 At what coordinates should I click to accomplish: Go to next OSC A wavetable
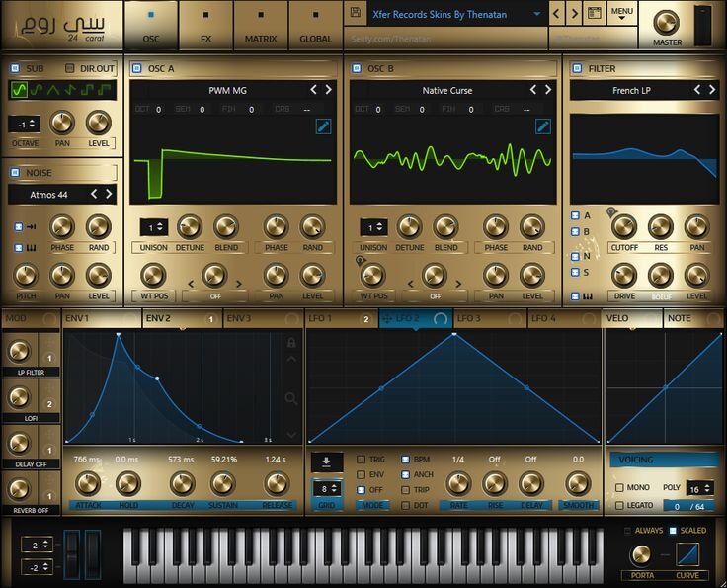(329, 90)
